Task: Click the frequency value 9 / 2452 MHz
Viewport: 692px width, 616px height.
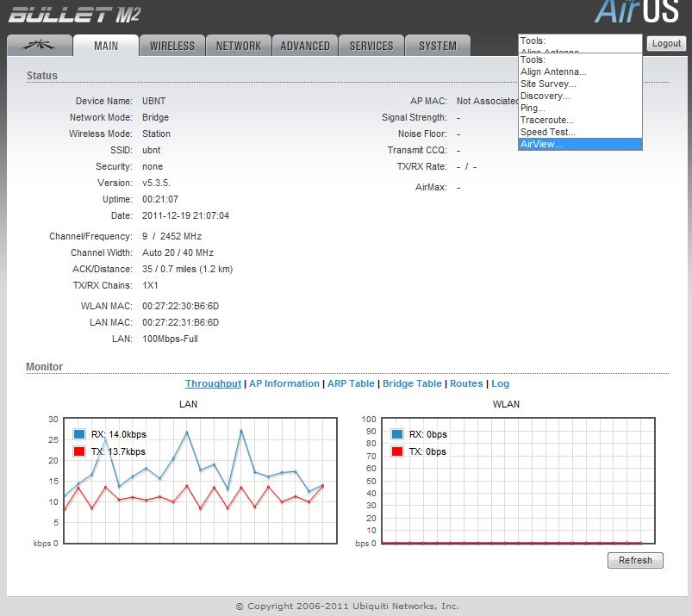Action: (x=171, y=236)
